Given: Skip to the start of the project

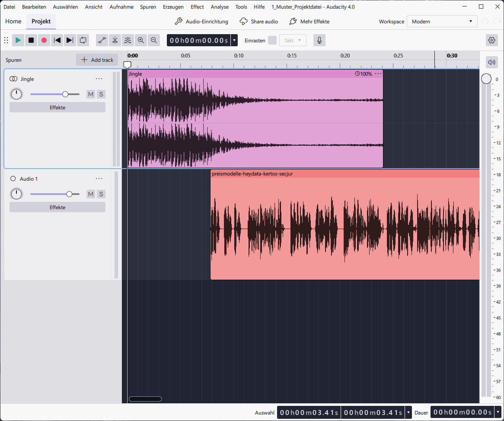Looking at the screenshot, I should (x=57, y=40).
